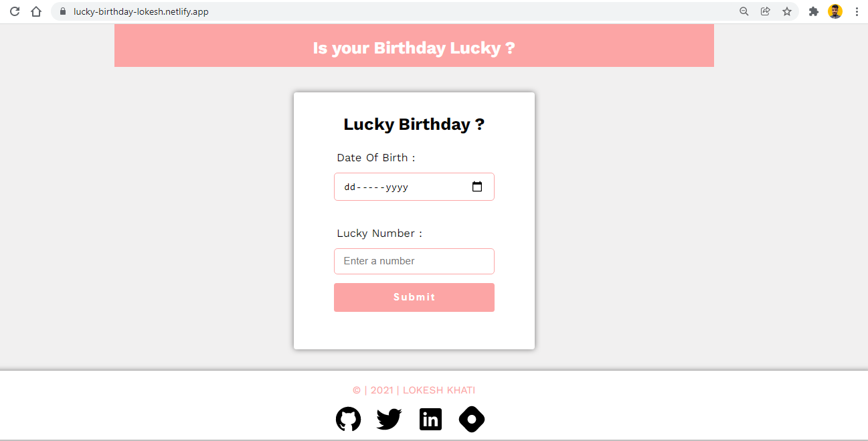Reload the page with the refresh icon

click(x=15, y=11)
